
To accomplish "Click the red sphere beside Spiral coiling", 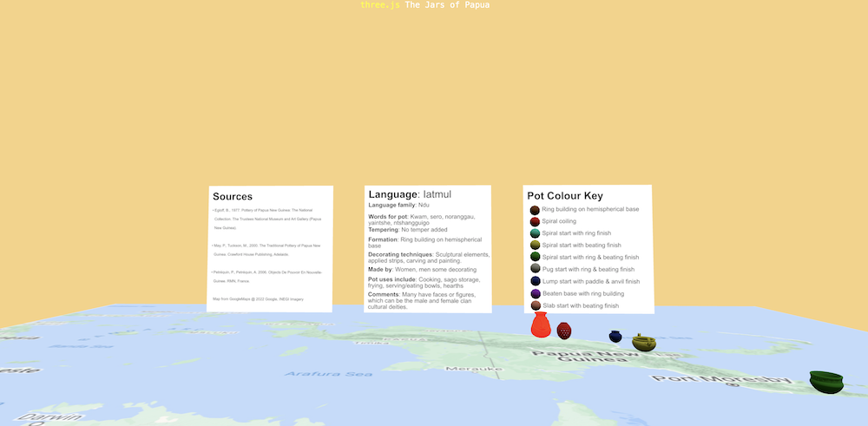I will 535,222.
